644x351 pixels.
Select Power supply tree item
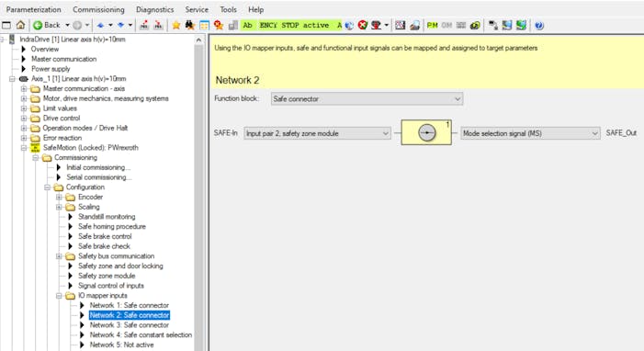click(x=51, y=69)
